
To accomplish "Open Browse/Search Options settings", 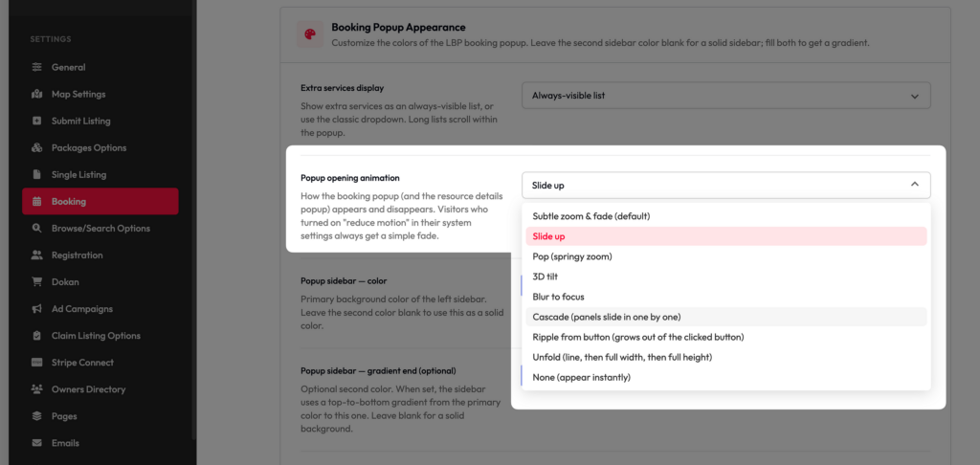I will 100,228.
